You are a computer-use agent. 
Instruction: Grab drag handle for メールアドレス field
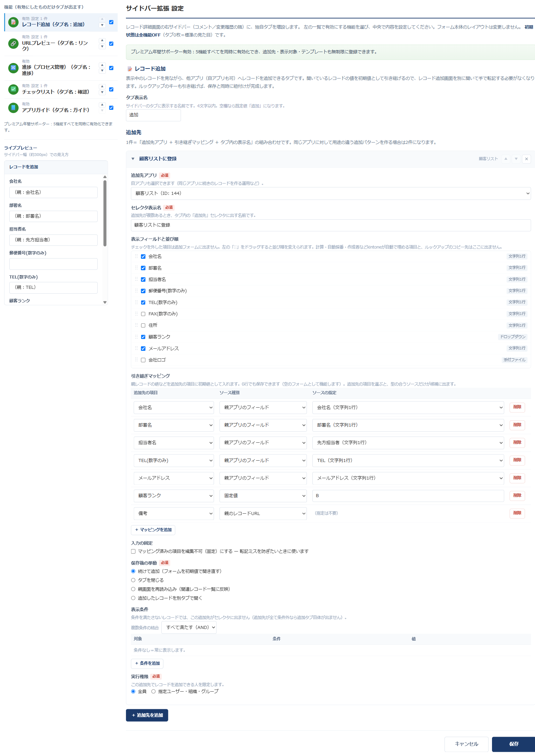136,348
